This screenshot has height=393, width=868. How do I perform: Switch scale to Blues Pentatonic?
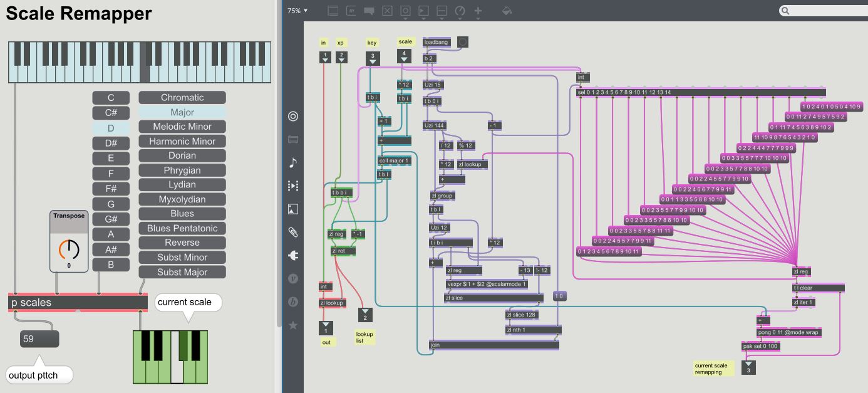pos(182,228)
